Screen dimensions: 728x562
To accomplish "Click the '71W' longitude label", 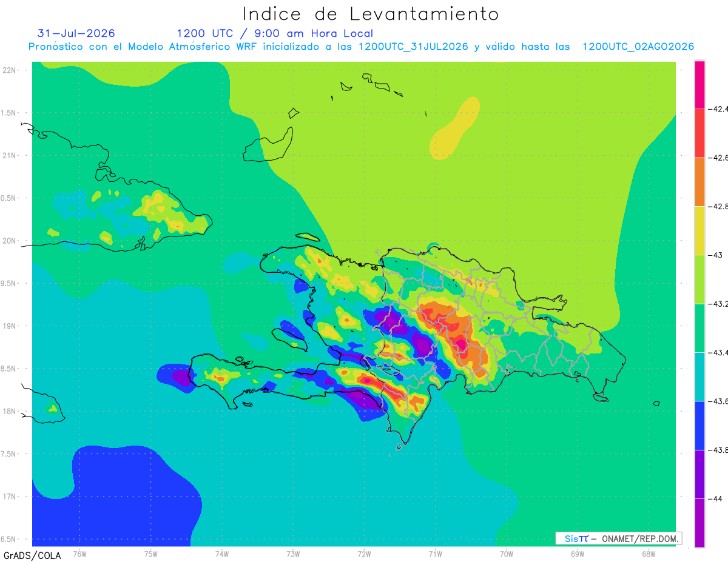I will [435, 554].
